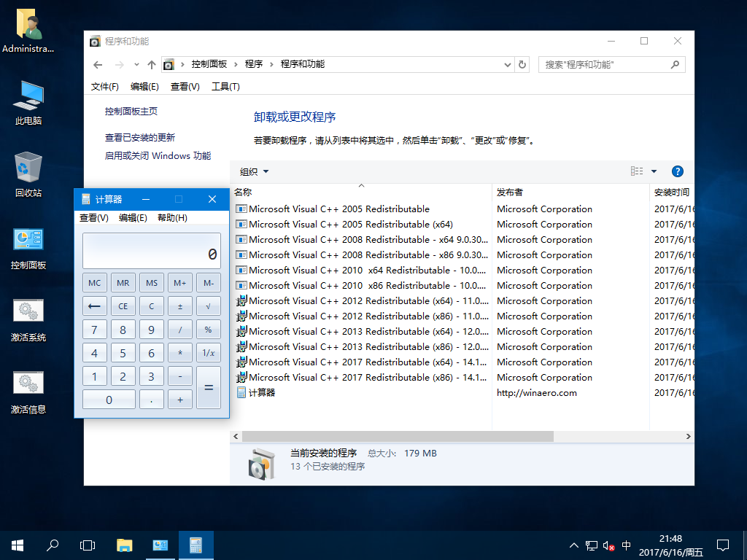The height and width of the screenshot is (560, 747).
Task: Expand the 程序 breadcrumb chevron
Action: point(271,64)
